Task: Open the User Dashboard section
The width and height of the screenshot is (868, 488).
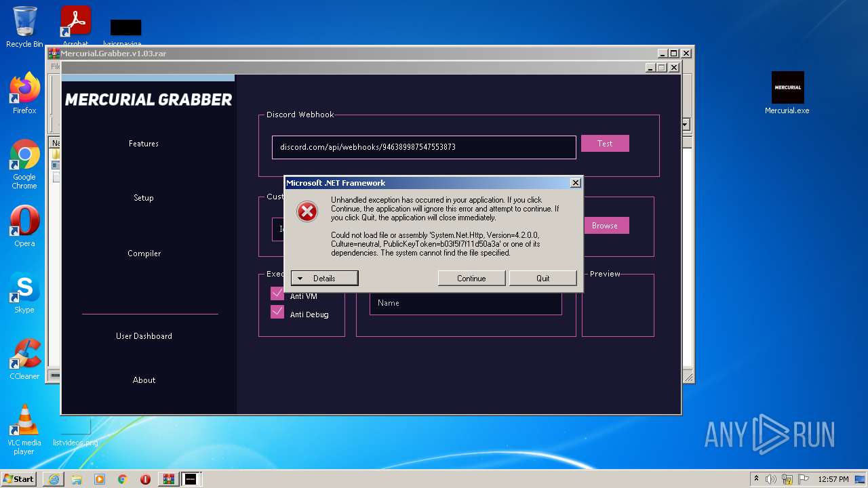Action: pos(144,336)
